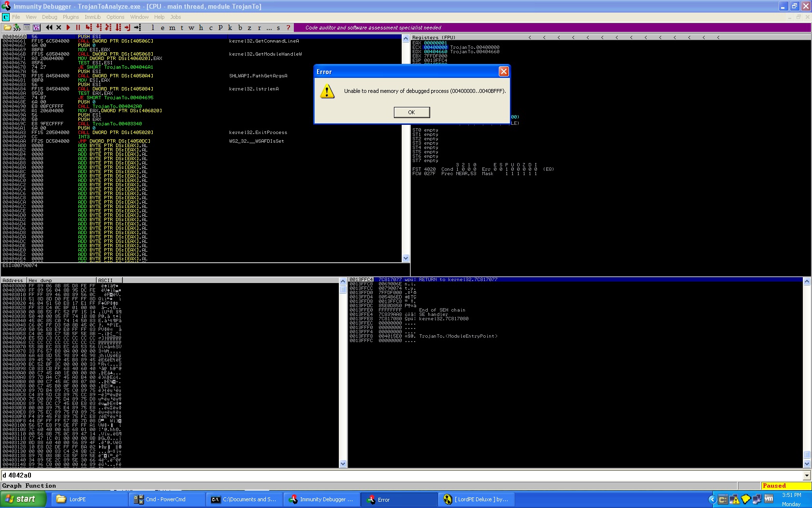Screen dimensions: 812x508
Task: Click the Windows start button
Action: (x=23, y=499)
